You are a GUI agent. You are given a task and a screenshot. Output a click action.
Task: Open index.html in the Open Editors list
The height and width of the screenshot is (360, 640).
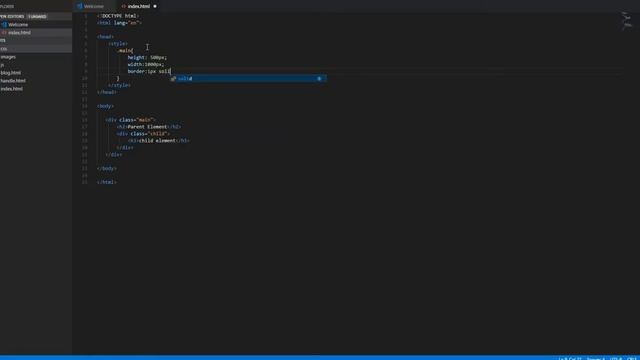[19, 33]
